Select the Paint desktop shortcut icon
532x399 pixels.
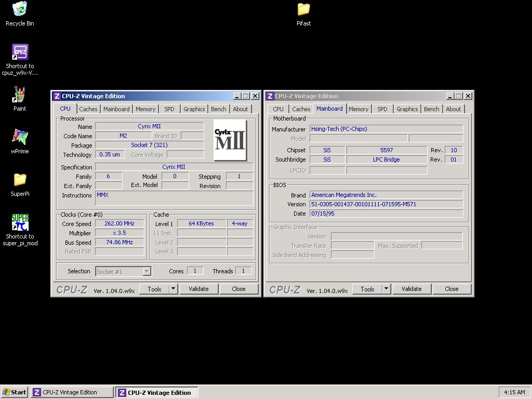[x=20, y=95]
